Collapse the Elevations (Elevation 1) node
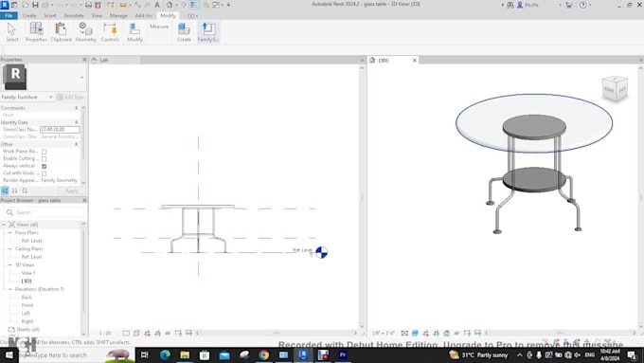 pos(10,289)
